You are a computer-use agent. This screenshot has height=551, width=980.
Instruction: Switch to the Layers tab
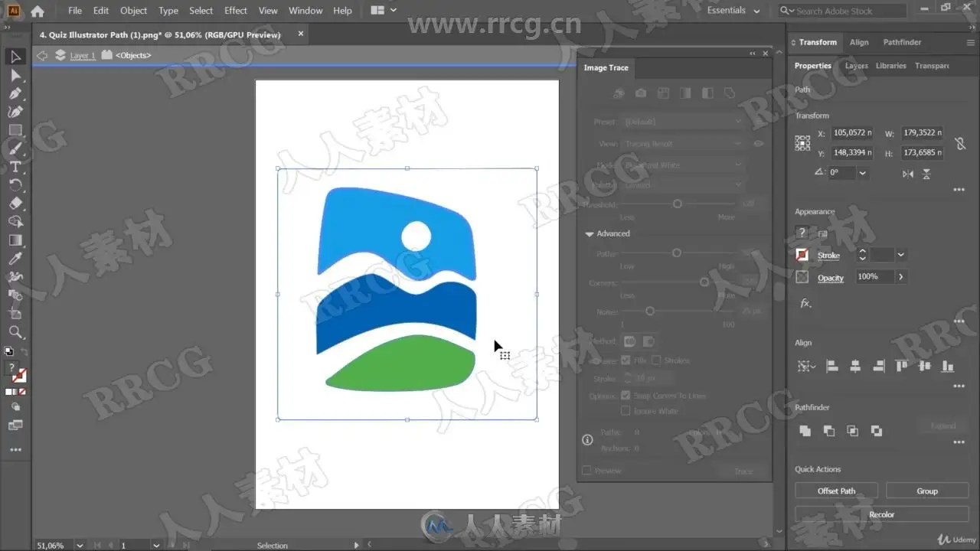coord(856,66)
